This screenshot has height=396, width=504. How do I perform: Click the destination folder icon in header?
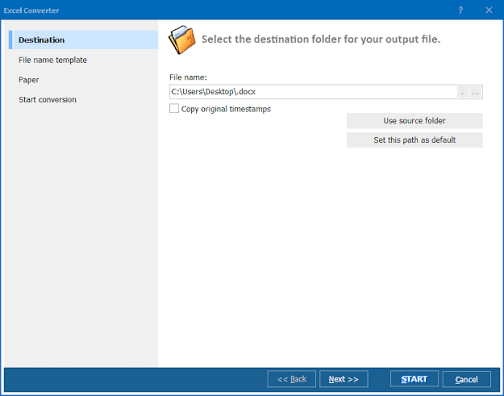182,40
